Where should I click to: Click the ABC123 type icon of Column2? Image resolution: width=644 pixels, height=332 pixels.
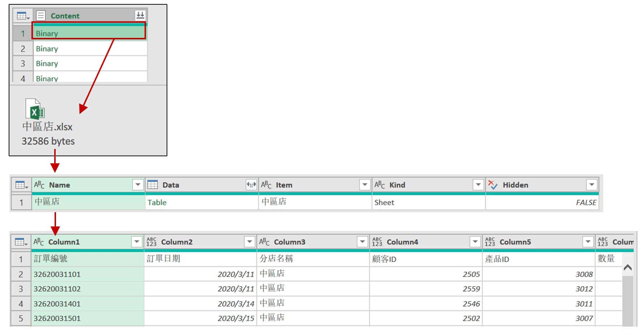(x=151, y=242)
